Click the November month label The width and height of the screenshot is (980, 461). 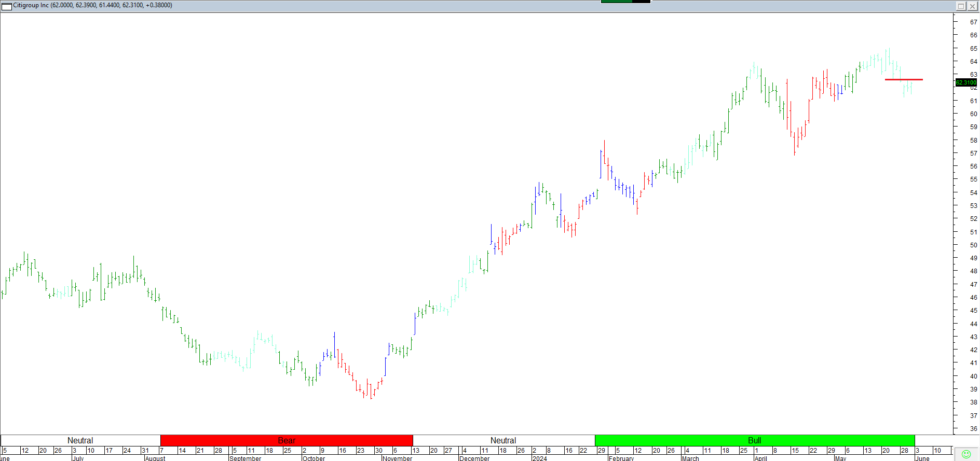[x=398, y=458]
